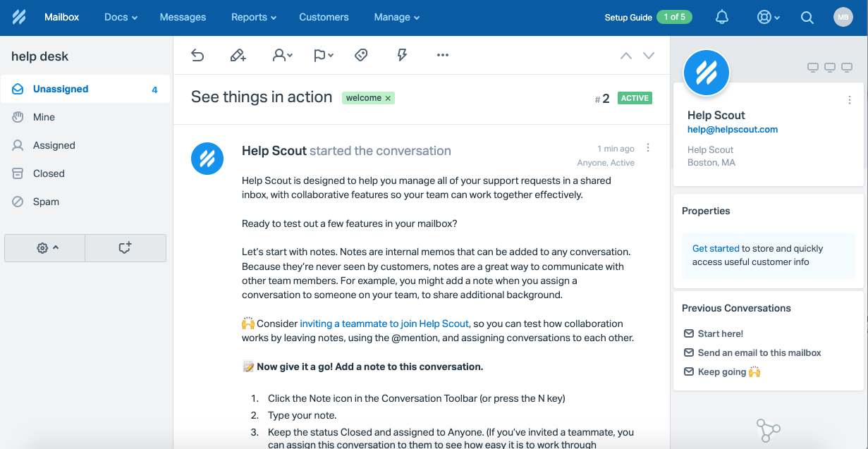
Task: Expand the Docs menu
Action: 121,17
